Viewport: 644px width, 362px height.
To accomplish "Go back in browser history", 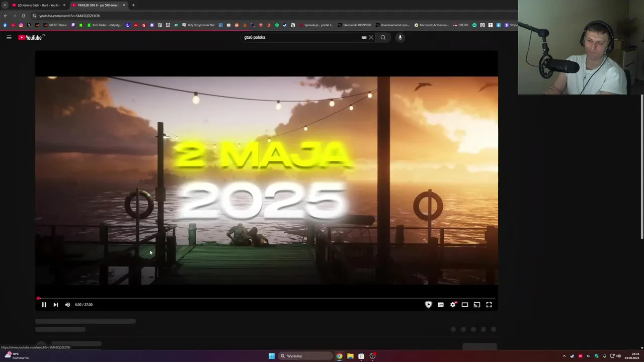I will pyautogui.click(x=6, y=16).
